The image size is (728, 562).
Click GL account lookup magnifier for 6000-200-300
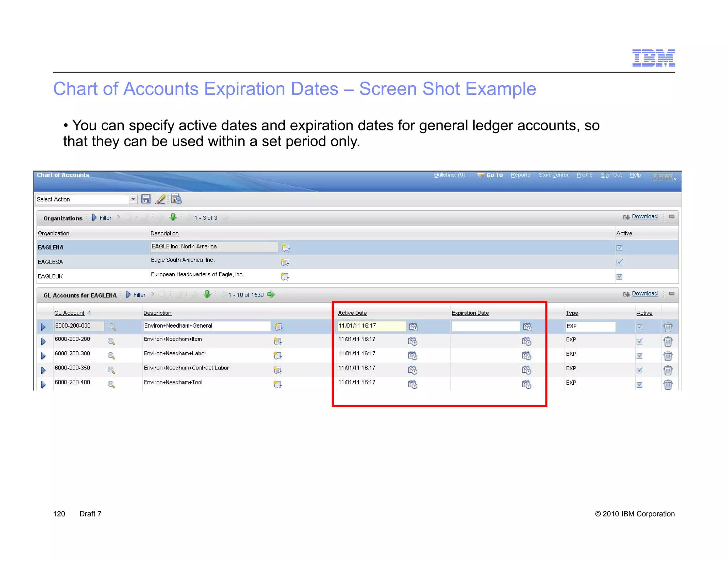(x=111, y=356)
